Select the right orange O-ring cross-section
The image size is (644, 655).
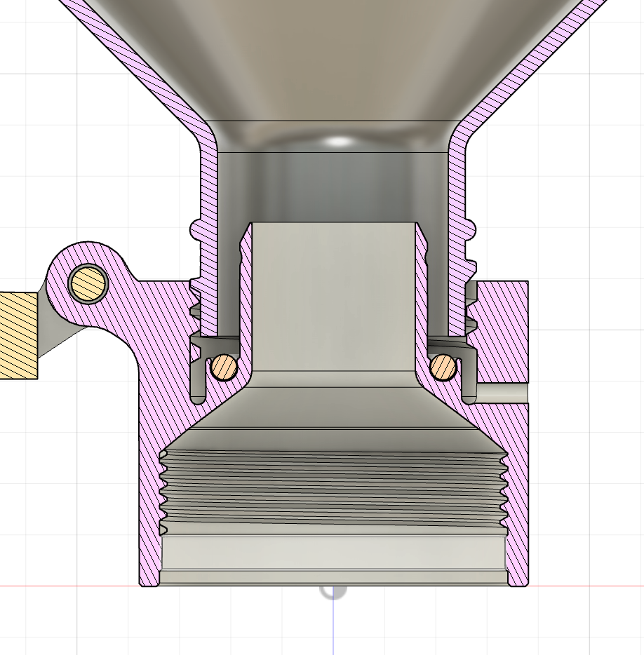444,367
